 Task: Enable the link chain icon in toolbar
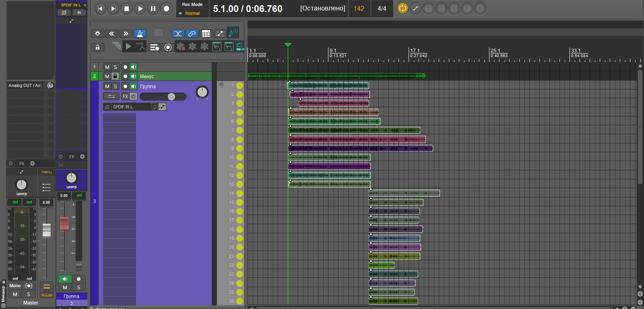pos(192,34)
